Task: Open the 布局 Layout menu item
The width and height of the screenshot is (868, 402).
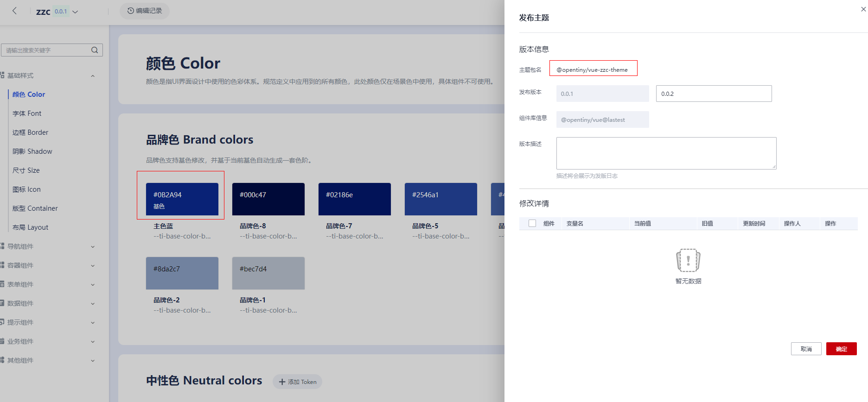Action: tap(30, 227)
